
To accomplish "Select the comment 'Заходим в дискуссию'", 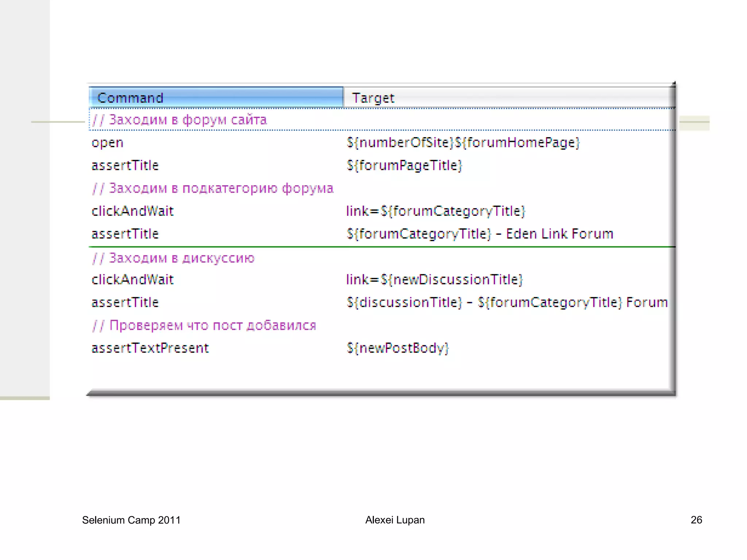I will 174,258.
